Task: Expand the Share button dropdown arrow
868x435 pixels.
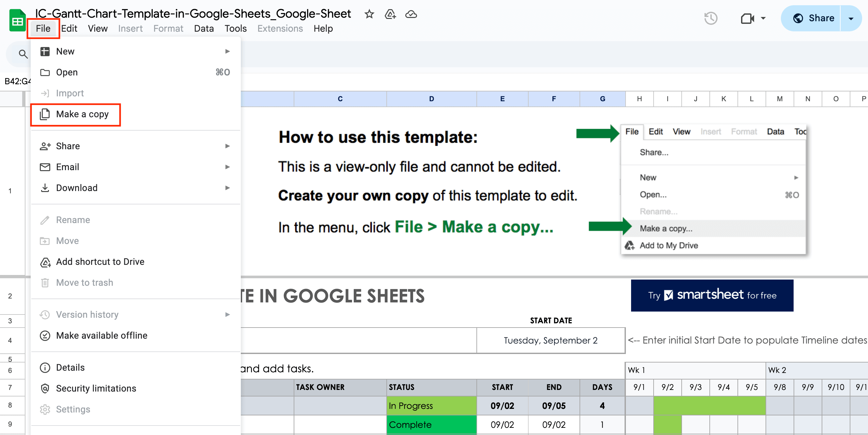Action: [x=850, y=18]
